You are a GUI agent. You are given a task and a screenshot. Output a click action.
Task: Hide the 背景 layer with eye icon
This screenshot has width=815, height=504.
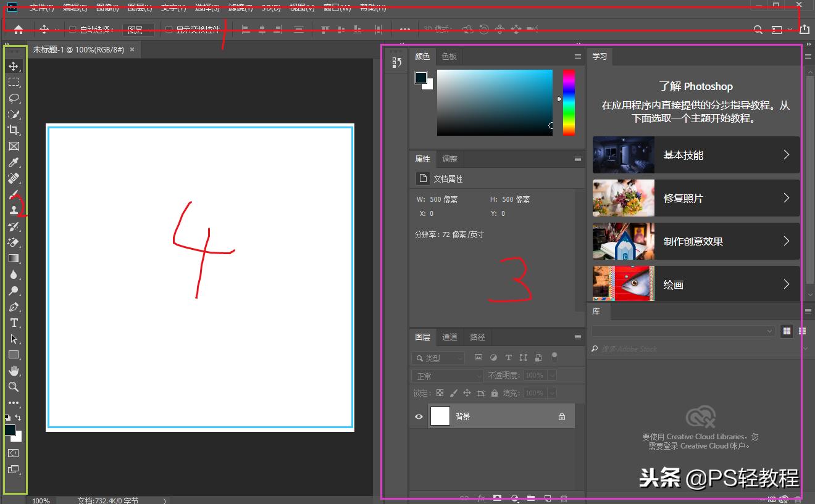pos(419,416)
